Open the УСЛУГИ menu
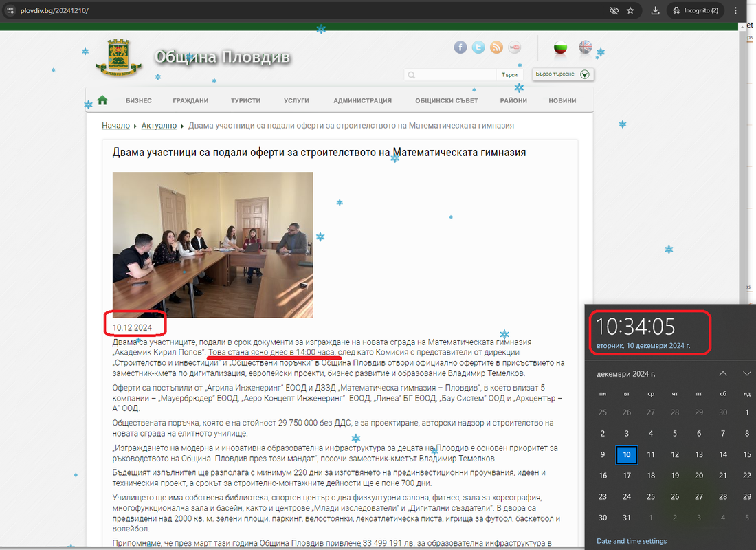756x550 pixels. (x=296, y=100)
